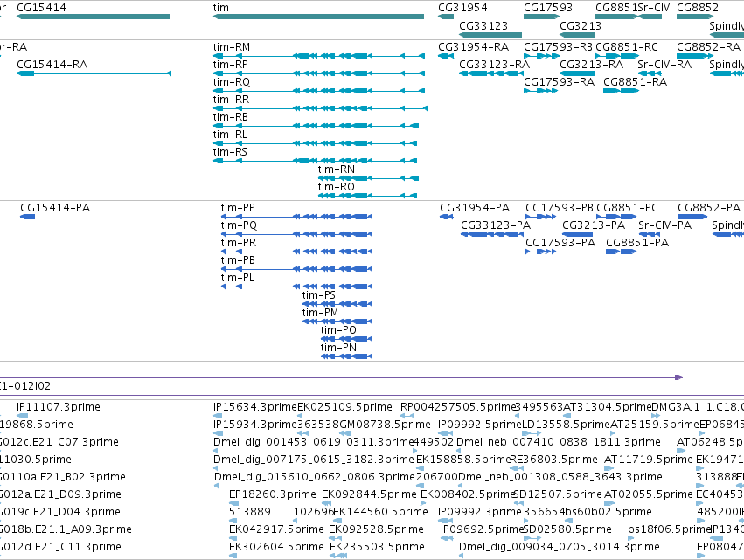744x560 pixels.
Task: Select EST RE36803.5prime
Action: (x=517, y=468)
